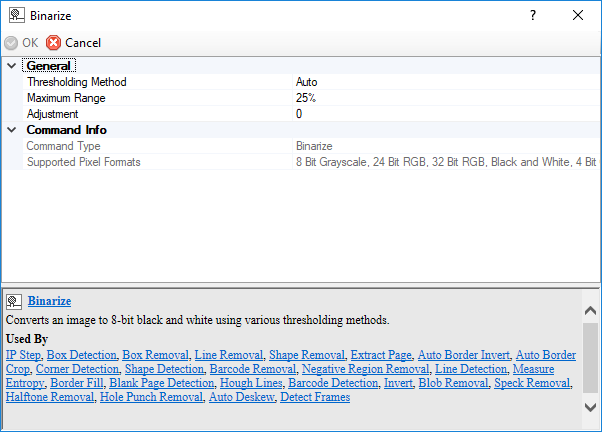Viewport: 602px width, 432px height.
Task: Close the Binarize dialog window
Action: click(578, 16)
